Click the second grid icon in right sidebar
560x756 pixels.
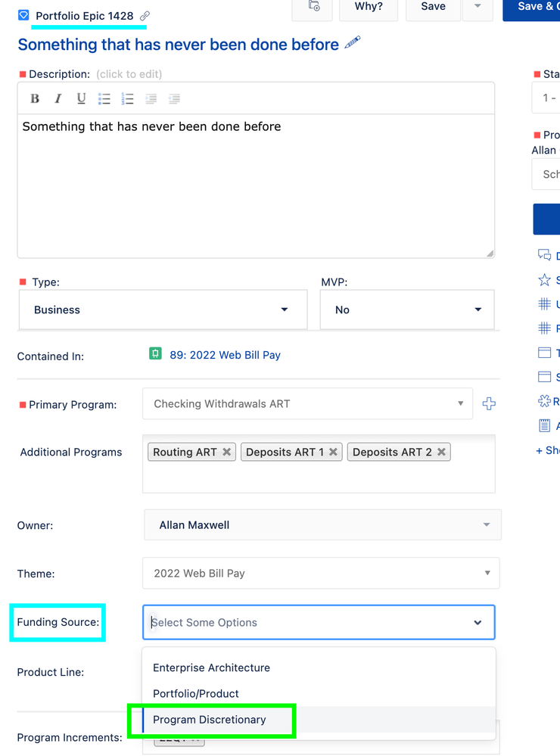[x=544, y=328]
